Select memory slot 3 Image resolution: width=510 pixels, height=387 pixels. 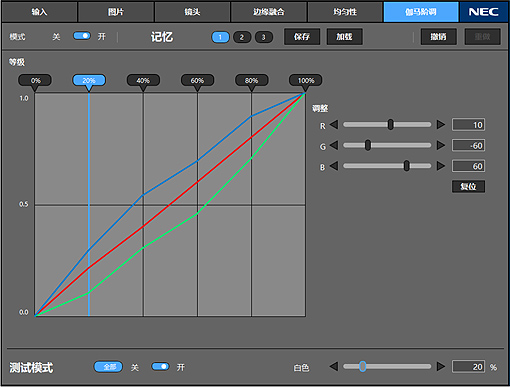pos(263,37)
